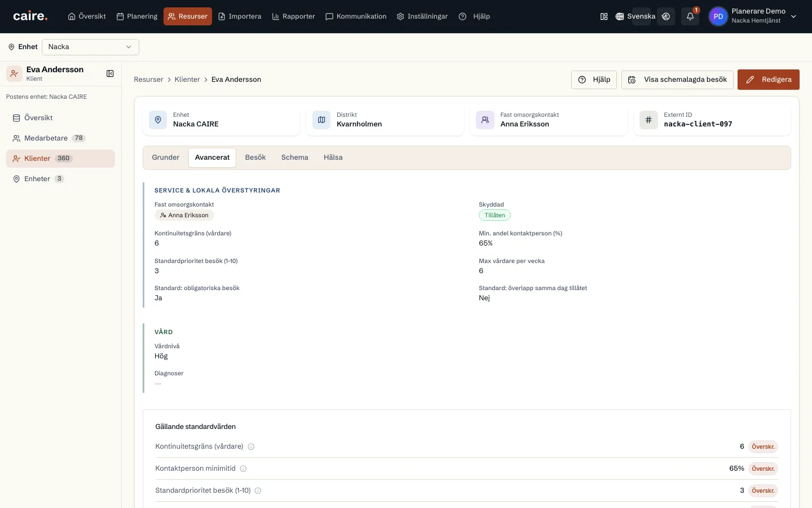Viewport: 812px width, 508px height.
Task: Open Inställningar menu
Action: point(422,16)
